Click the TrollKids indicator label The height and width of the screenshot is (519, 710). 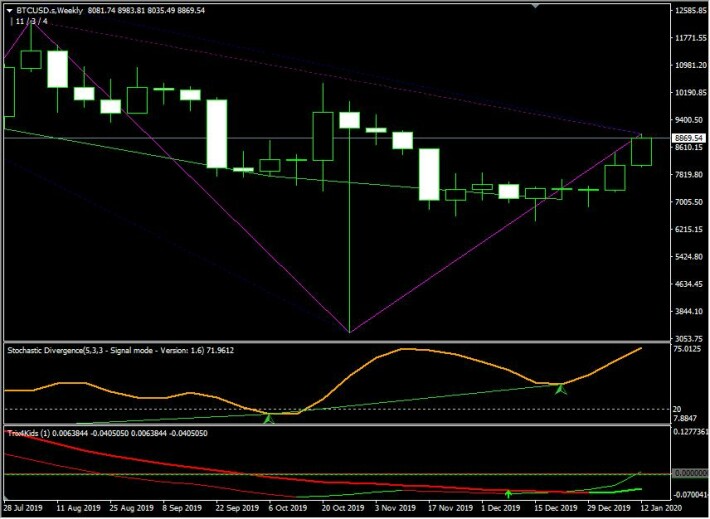click(x=107, y=433)
